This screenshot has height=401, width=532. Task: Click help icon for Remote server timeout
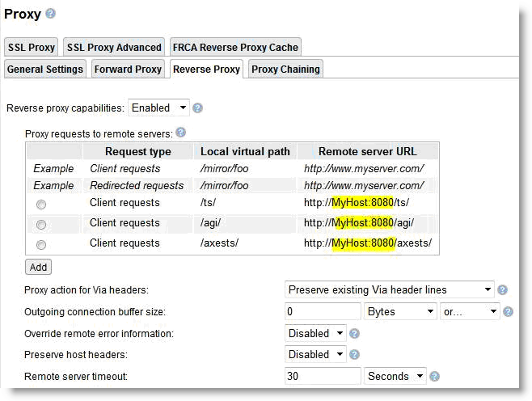434,376
